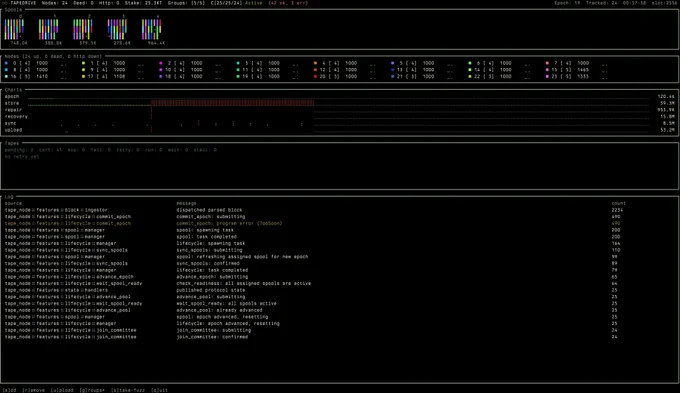Select spool 1 bar graphic
This screenshot has height=393, width=680.
pyautogui.click(x=49, y=29)
